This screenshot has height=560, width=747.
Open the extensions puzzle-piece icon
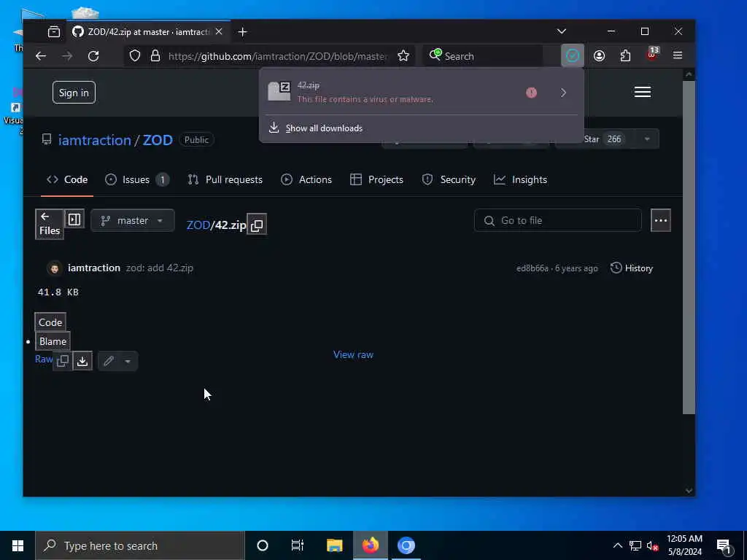[x=625, y=55]
